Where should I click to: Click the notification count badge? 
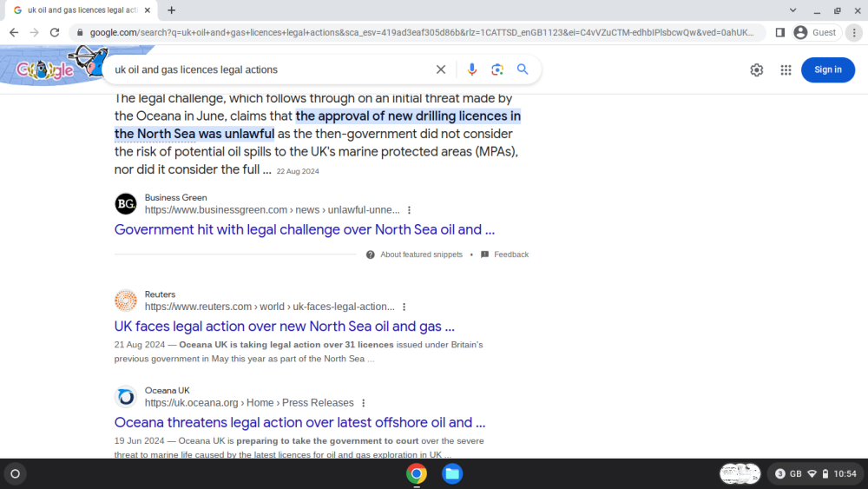click(x=780, y=474)
